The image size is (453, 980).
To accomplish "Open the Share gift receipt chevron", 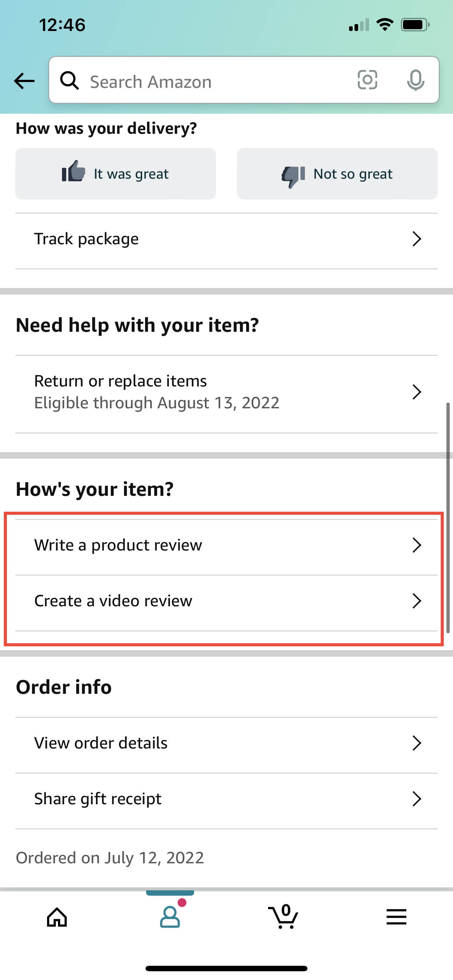I will coord(417,799).
